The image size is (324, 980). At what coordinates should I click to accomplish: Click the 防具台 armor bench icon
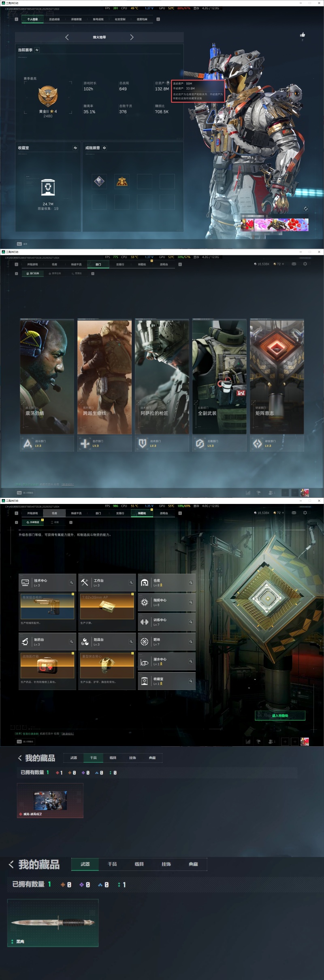point(85,641)
